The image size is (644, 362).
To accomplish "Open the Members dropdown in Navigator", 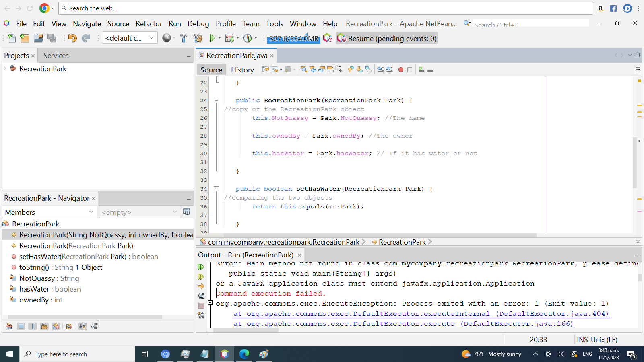I will tap(49, 212).
